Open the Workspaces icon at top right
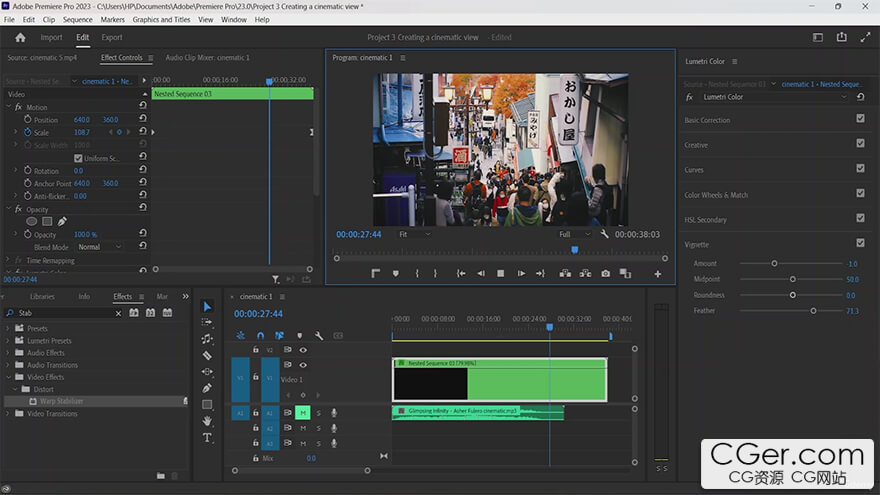880x495 pixels. tap(818, 38)
